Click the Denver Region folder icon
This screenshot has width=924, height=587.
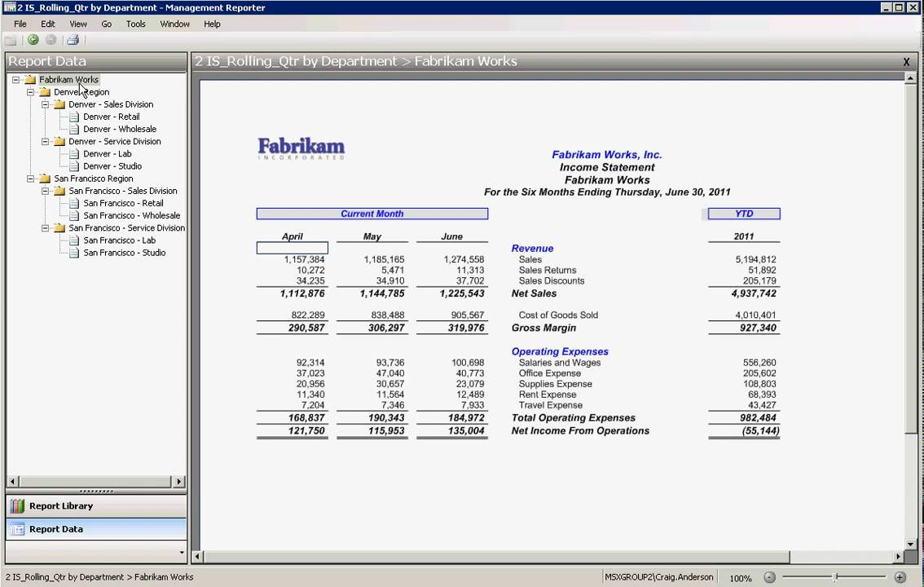coord(46,92)
